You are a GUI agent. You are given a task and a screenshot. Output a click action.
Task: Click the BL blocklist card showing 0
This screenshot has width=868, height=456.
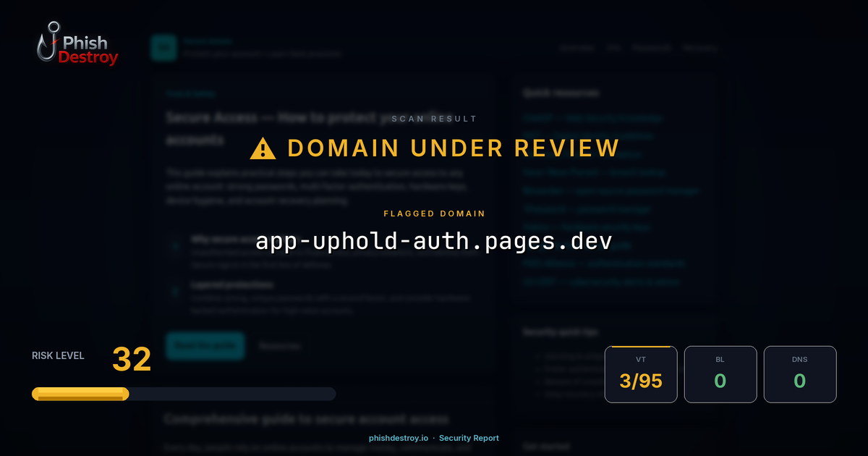720,374
